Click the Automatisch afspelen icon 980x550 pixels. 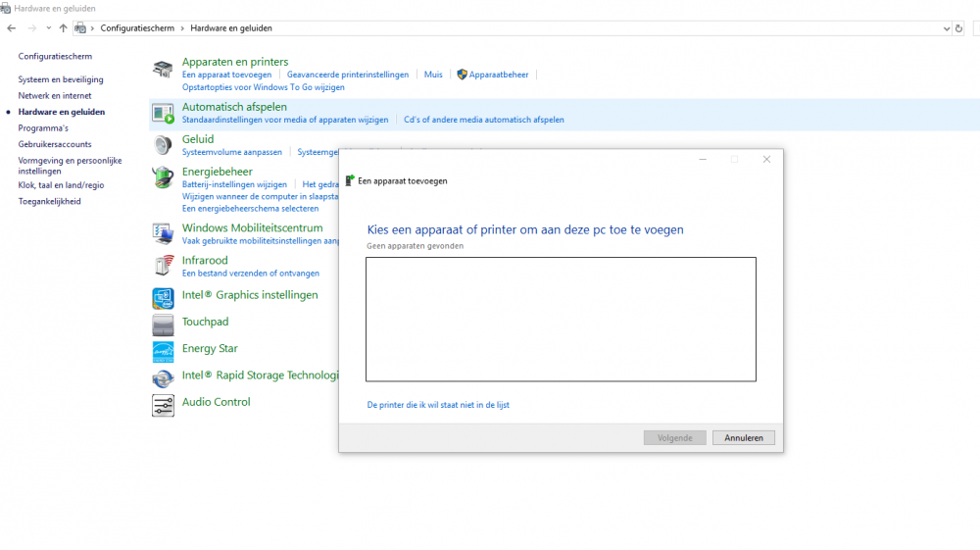pyautogui.click(x=163, y=114)
